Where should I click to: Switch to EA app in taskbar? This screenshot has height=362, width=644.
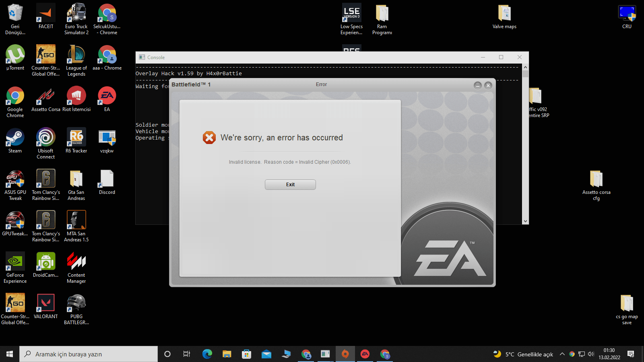point(365,354)
